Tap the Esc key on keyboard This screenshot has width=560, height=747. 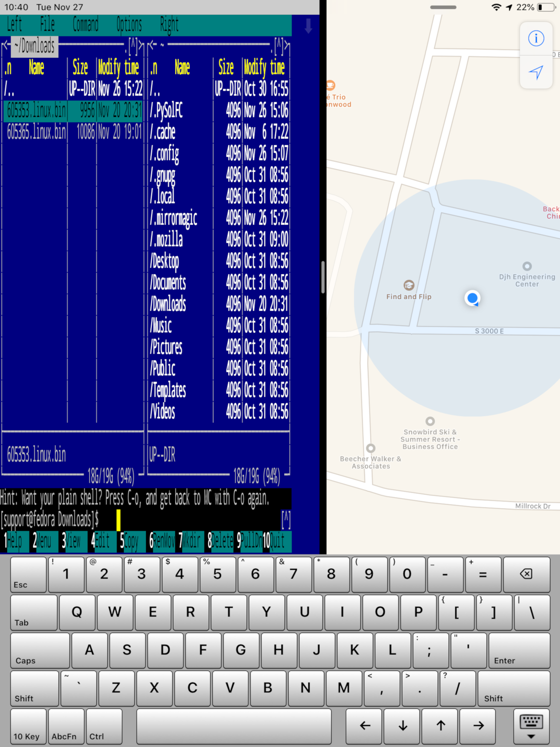(28, 574)
